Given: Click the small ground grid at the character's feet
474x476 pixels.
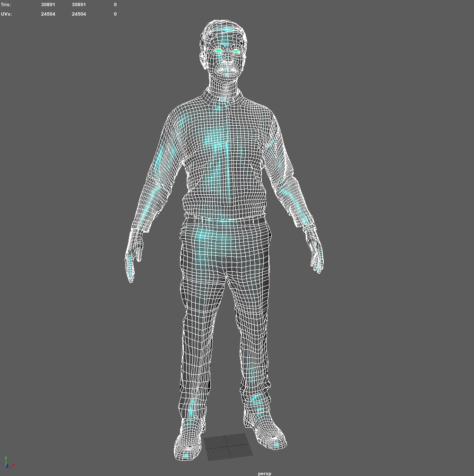Looking at the screenshot, I should pos(228,447).
